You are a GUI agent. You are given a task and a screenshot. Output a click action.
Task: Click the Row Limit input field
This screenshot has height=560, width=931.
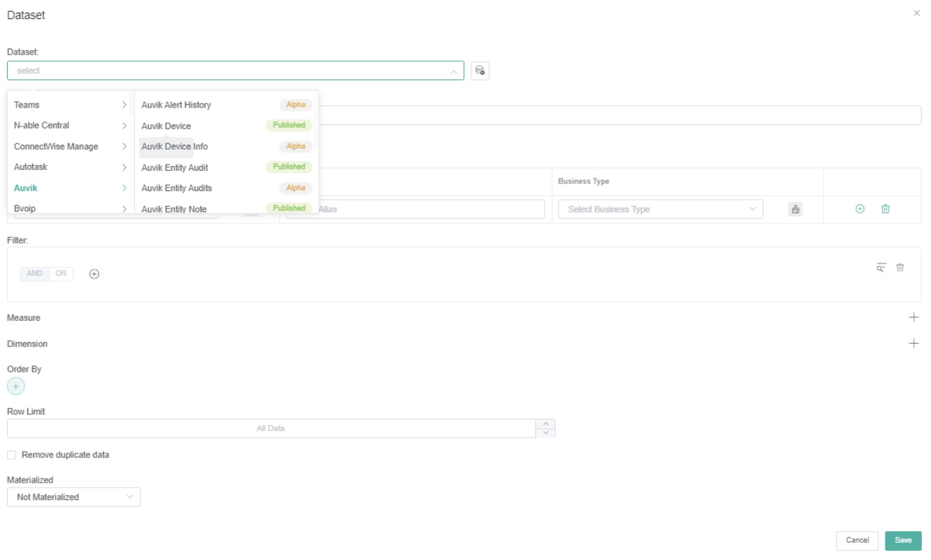pos(271,429)
